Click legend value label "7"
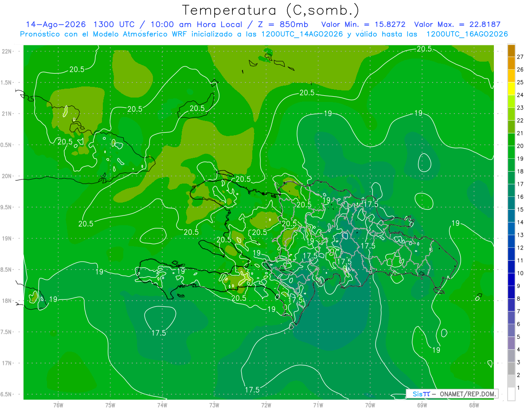Image resolution: width=532 pixels, height=411 pixels. [519, 311]
